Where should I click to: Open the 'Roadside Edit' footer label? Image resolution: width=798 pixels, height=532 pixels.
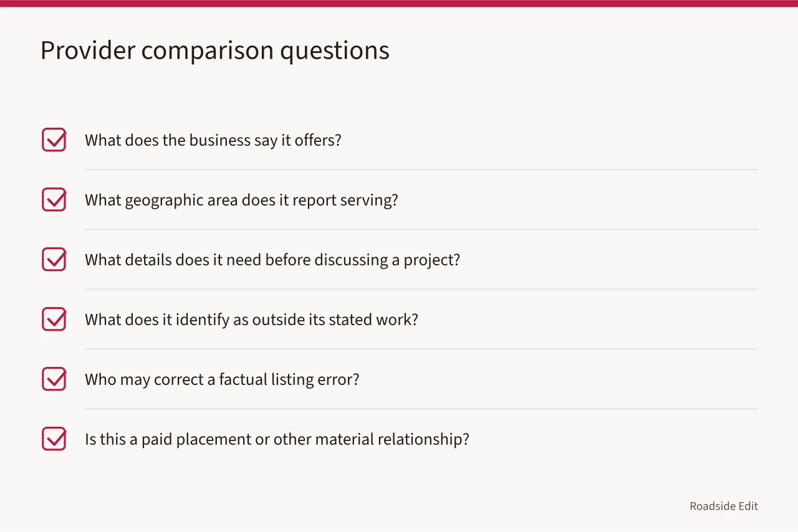tap(724, 506)
